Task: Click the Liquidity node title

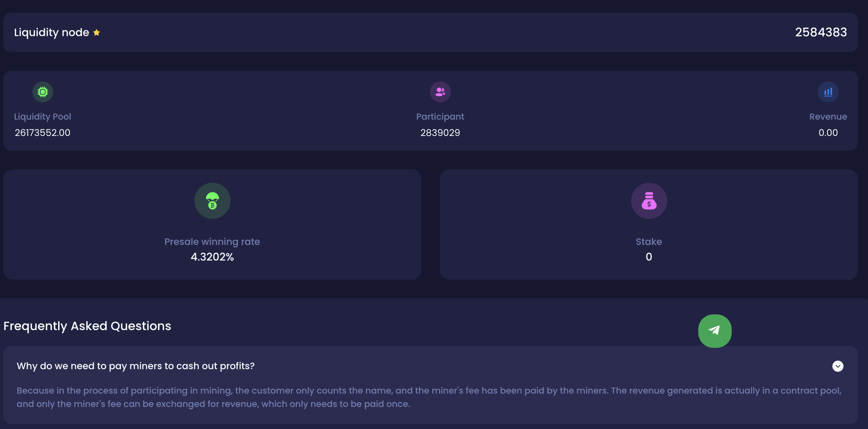Action: (x=51, y=33)
